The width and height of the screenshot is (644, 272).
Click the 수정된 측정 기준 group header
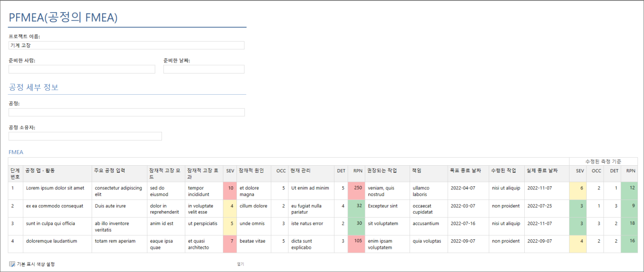tap(603, 161)
